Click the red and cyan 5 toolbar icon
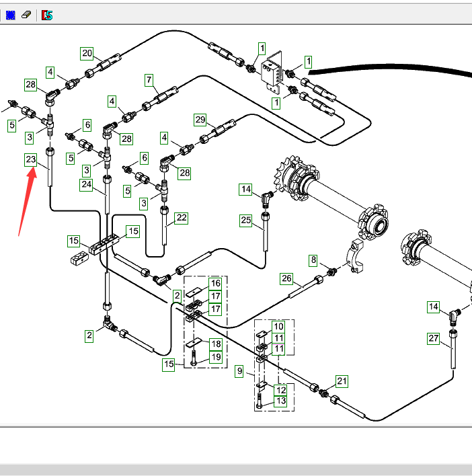This screenshot has height=476, width=472. point(47,15)
